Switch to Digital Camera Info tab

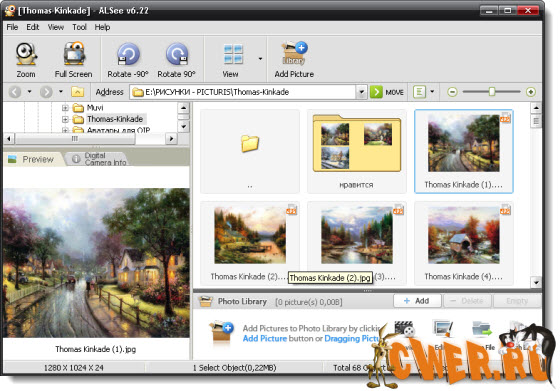(x=100, y=159)
